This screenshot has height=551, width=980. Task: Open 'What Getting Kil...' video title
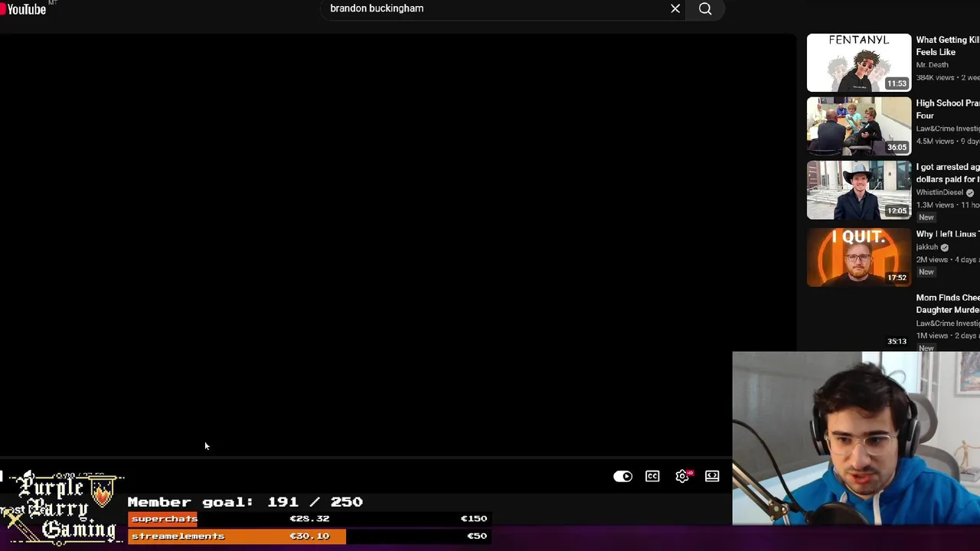tap(948, 46)
